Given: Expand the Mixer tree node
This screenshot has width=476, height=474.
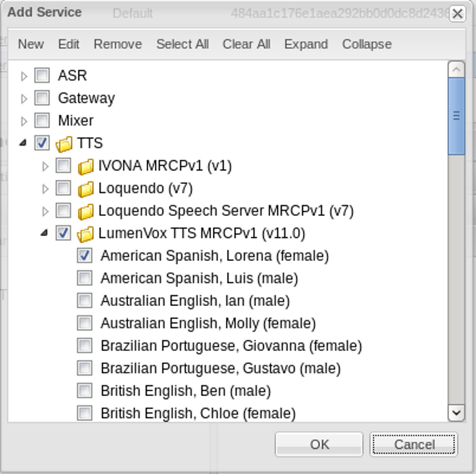Looking at the screenshot, I should [24, 121].
